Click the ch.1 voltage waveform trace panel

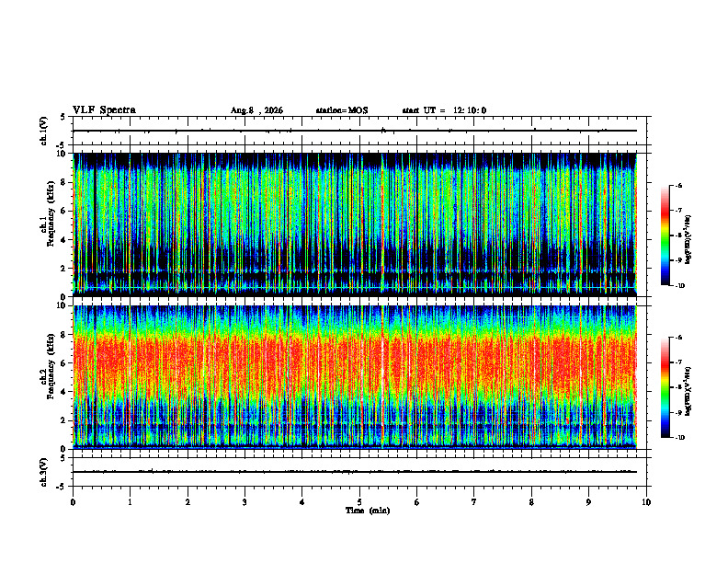(x=359, y=131)
